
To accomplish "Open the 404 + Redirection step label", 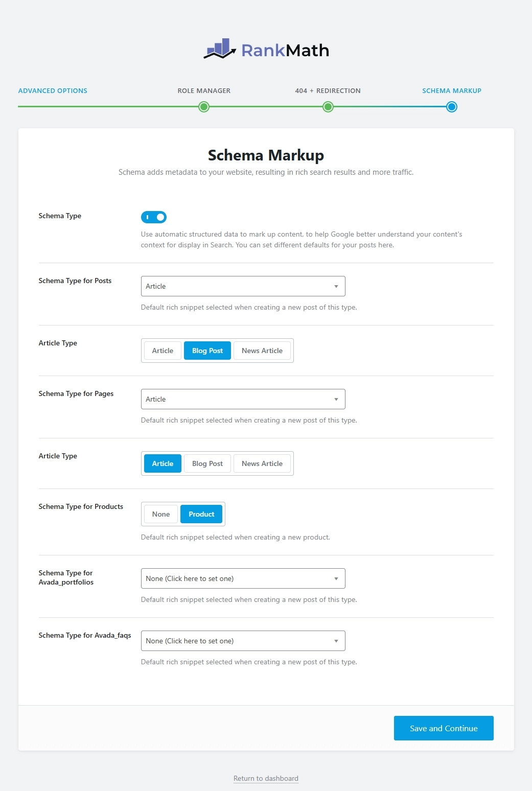I will tap(328, 91).
